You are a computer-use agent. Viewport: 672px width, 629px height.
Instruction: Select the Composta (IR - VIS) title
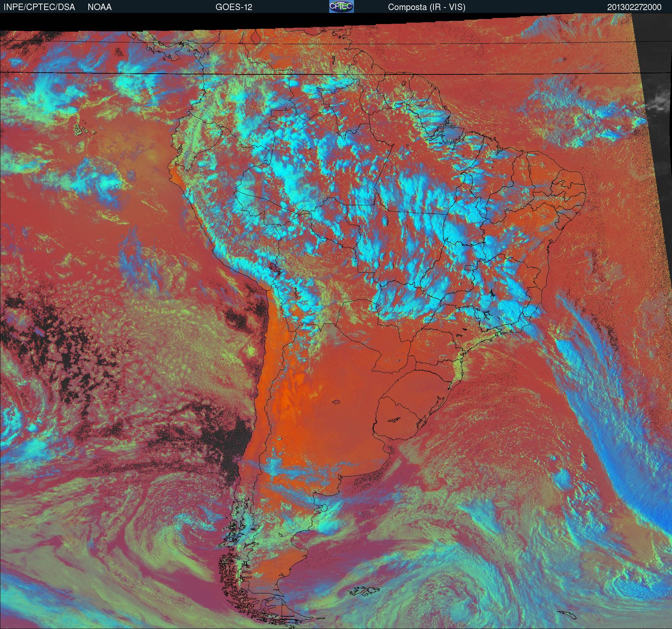(x=427, y=7)
